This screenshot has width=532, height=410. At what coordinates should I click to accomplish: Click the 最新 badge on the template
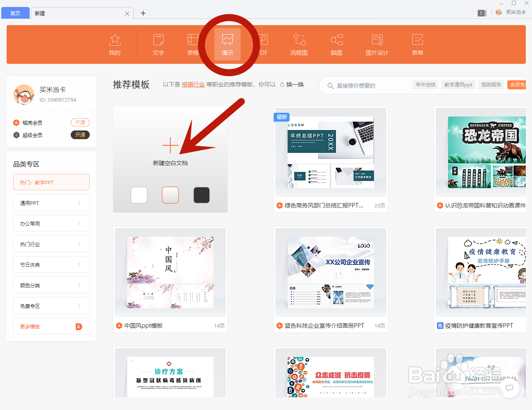pyautogui.click(x=282, y=117)
